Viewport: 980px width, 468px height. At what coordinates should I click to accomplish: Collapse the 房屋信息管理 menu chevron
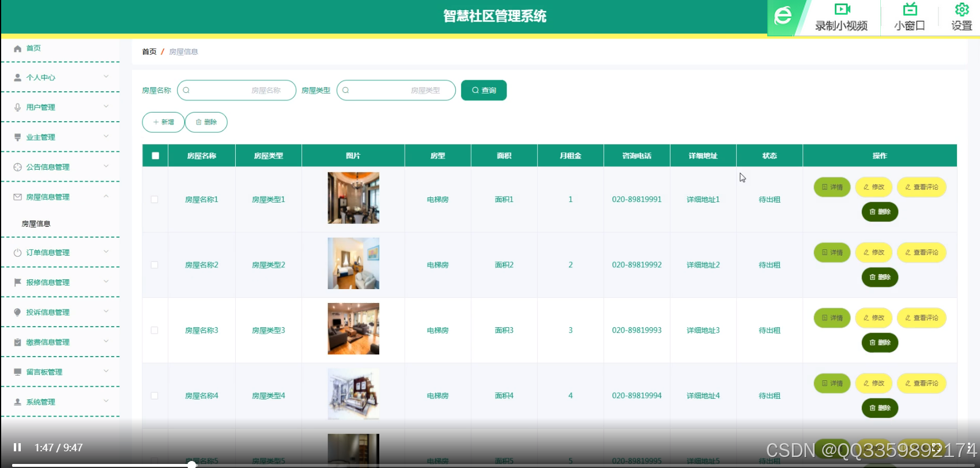pos(106,197)
